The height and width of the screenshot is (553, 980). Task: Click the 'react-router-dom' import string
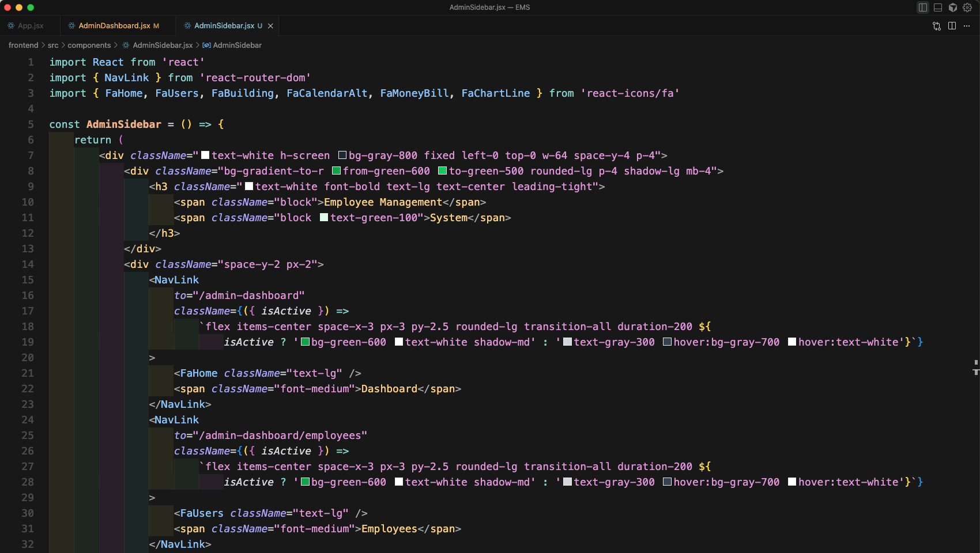(x=255, y=78)
